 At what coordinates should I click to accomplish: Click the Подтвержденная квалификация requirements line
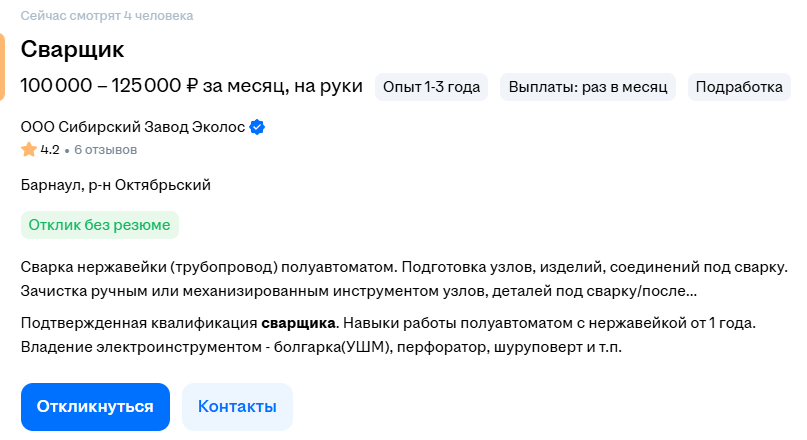coord(140,323)
